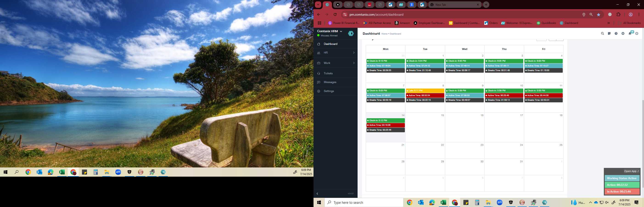
Task: Click the site information icon in the address bar
Action: pyautogui.click(x=345, y=14)
